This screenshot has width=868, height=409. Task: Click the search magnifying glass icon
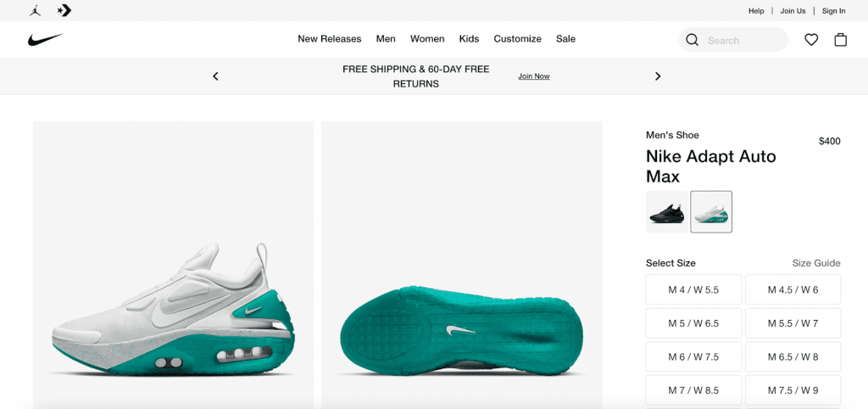click(x=693, y=40)
